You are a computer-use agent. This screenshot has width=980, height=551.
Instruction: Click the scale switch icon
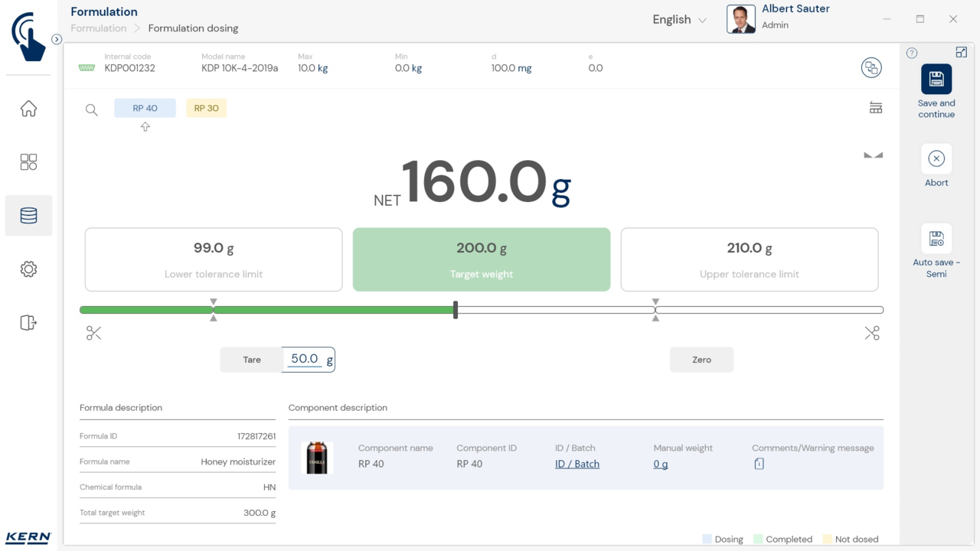871,67
